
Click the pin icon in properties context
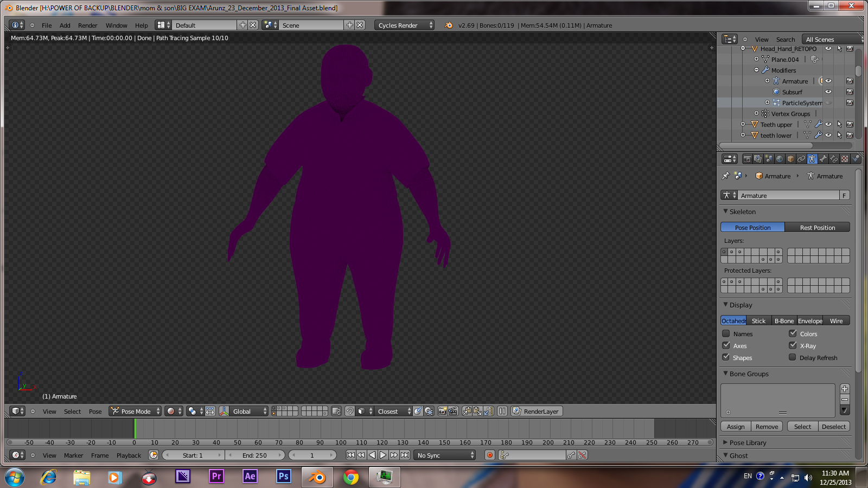coord(726,176)
